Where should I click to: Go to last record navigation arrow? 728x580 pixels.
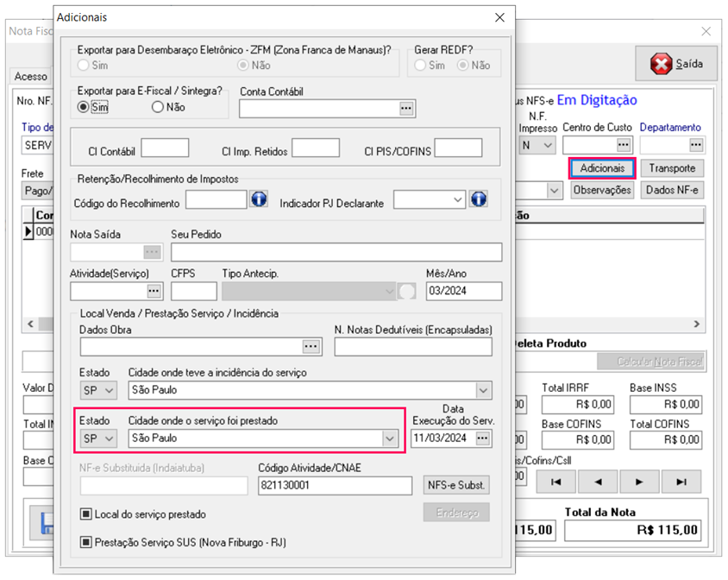click(681, 482)
